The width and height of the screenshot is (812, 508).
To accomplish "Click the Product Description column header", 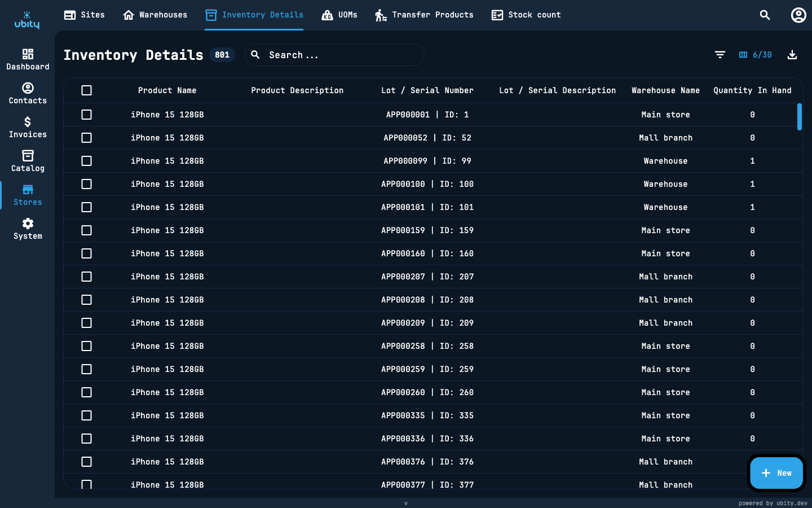I will (297, 90).
